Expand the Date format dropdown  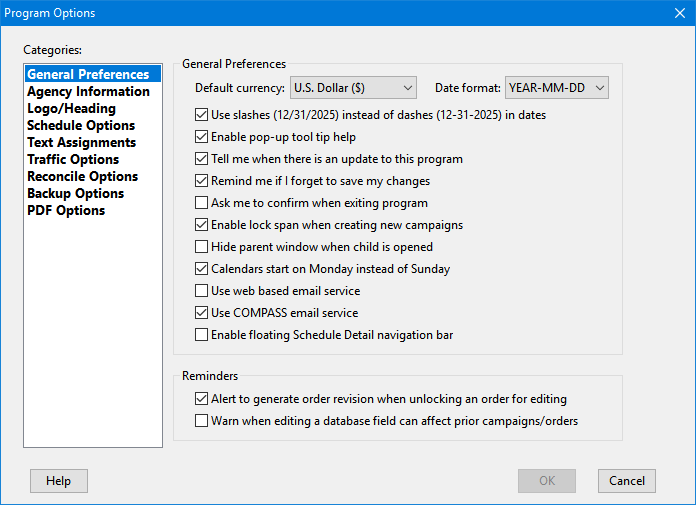556,88
